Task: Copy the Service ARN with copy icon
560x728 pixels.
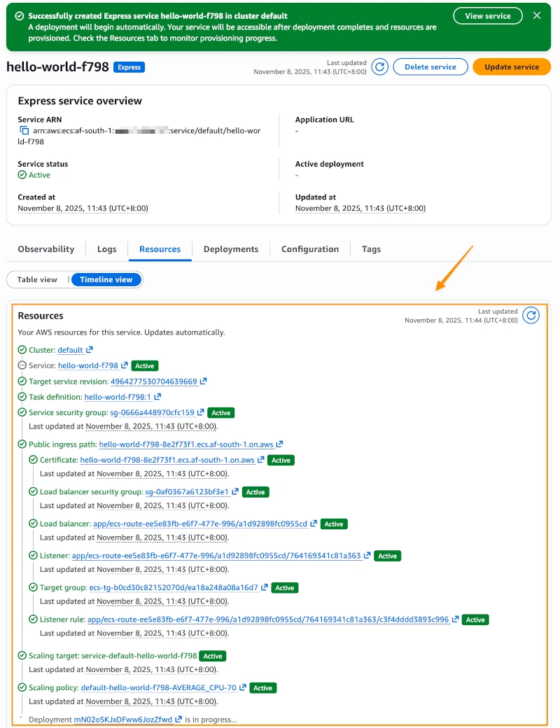Action: coord(24,131)
